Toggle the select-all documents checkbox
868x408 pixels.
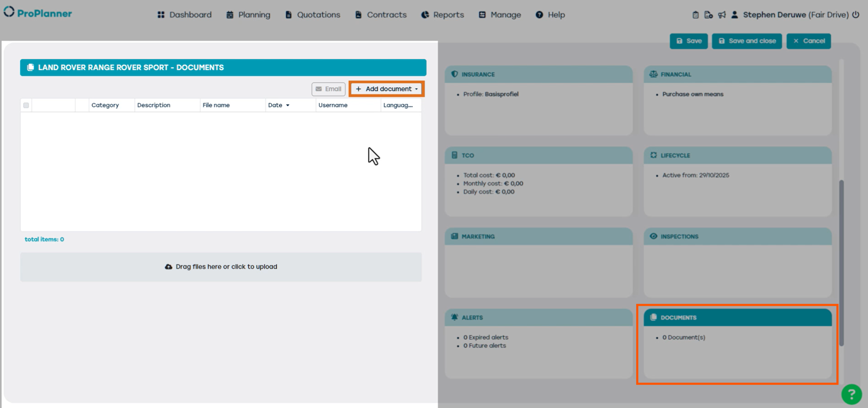(x=26, y=105)
